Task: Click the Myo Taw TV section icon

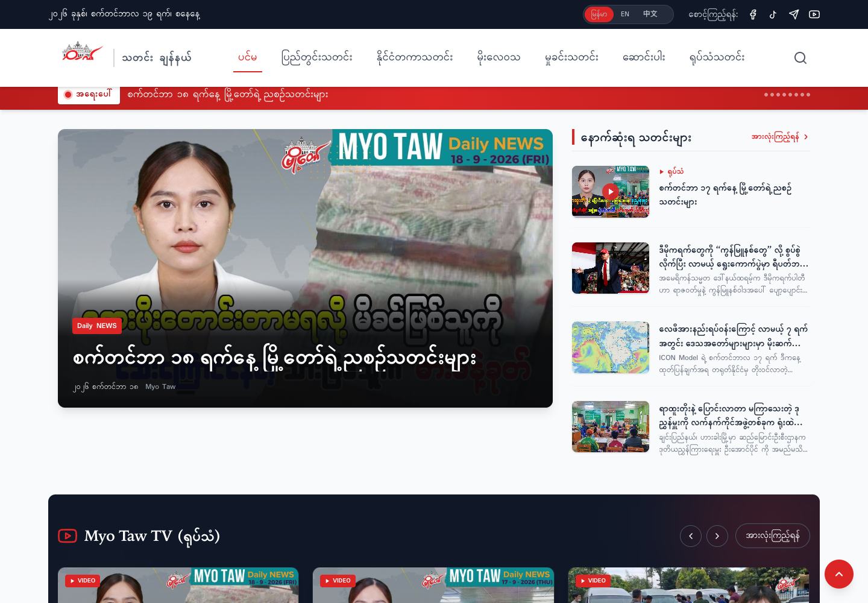Action: (x=68, y=535)
